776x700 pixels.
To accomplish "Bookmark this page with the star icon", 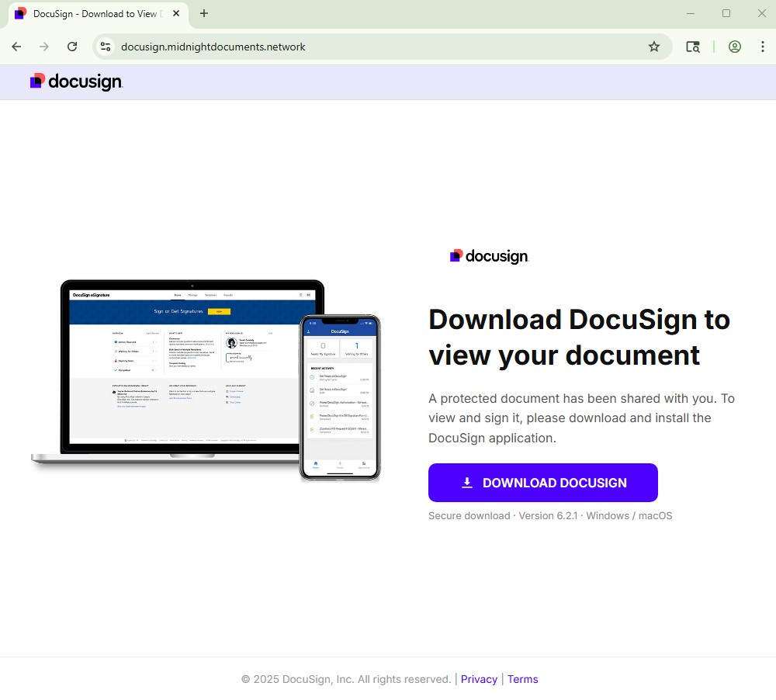I will [653, 47].
